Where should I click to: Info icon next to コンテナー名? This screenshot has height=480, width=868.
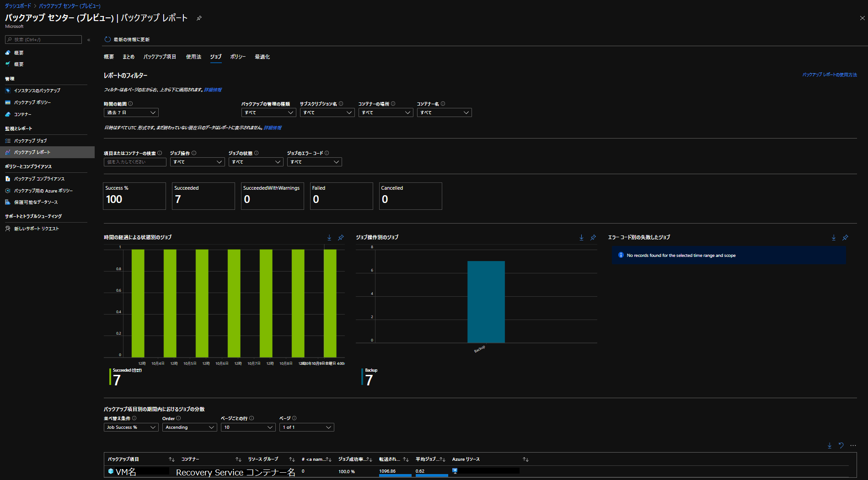click(x=443, y=104)
